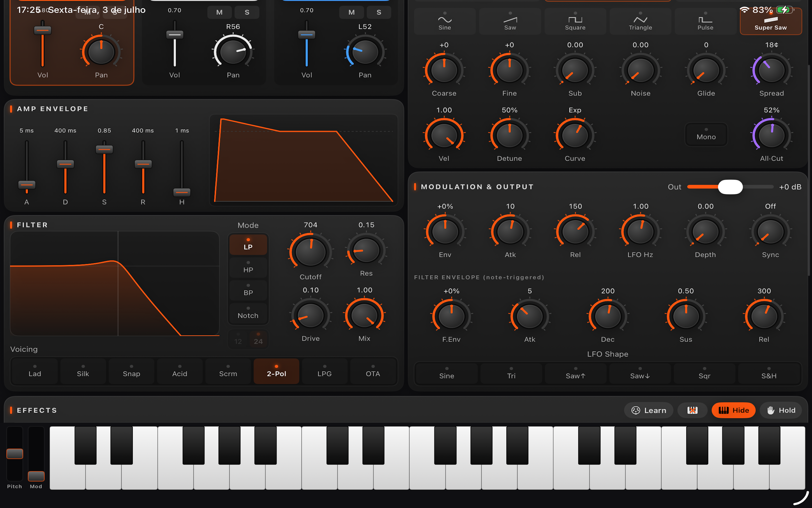This screenshot has width=812, height=508.
Task: Set LFO shape to Saw down
Action: coord(640,373)
